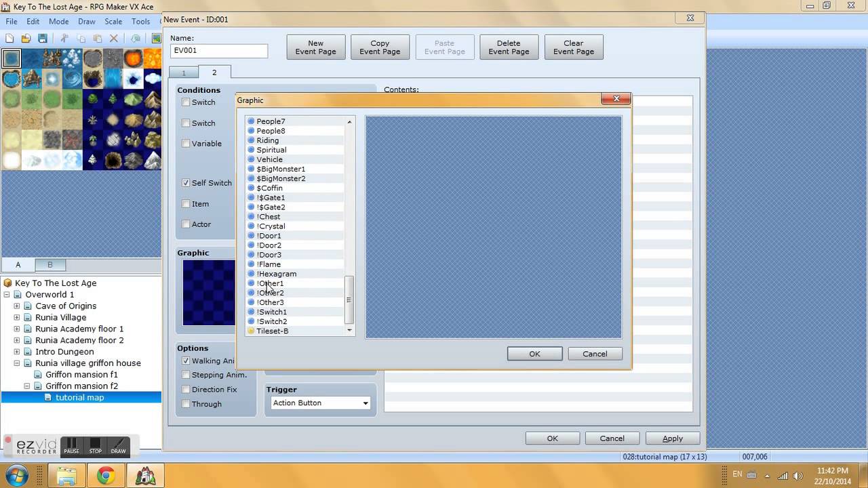868x488 pixels.
Task: Click the Clear Event Page button
Action: tap(573, 47)
